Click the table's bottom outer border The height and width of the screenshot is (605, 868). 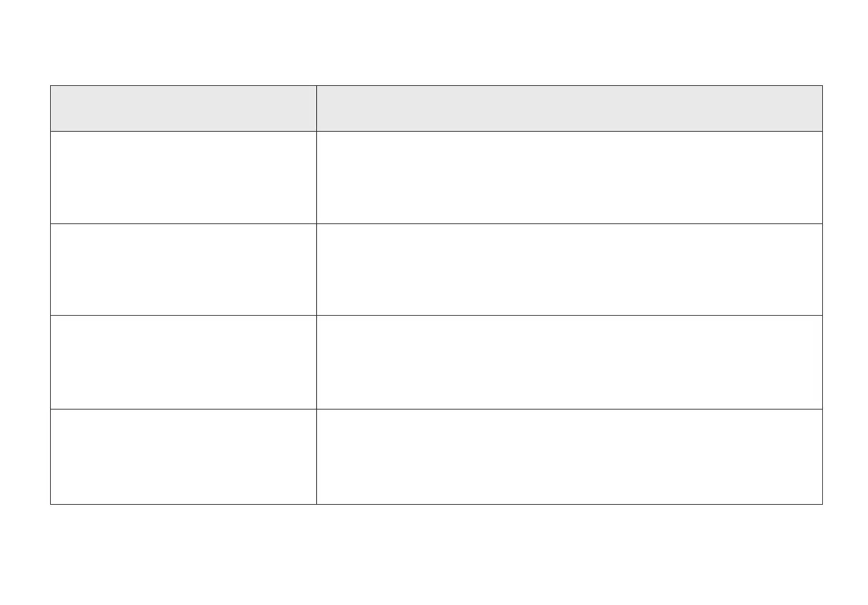coord(437,504)
